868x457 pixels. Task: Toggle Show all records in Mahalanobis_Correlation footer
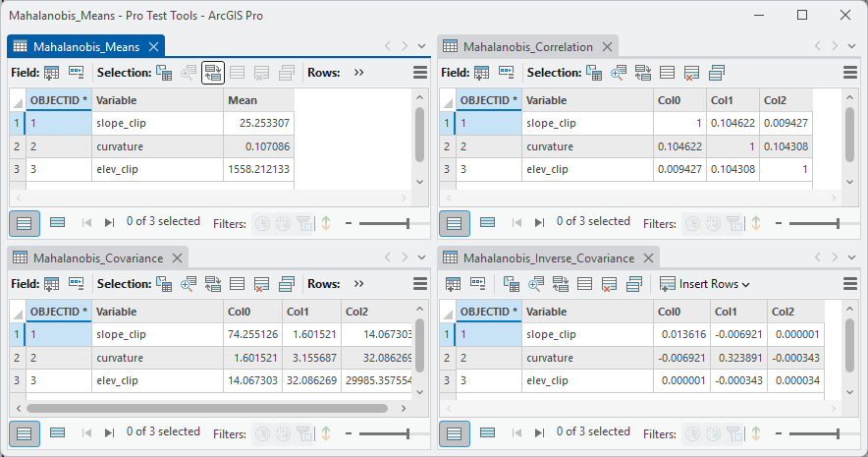(455, 223)
